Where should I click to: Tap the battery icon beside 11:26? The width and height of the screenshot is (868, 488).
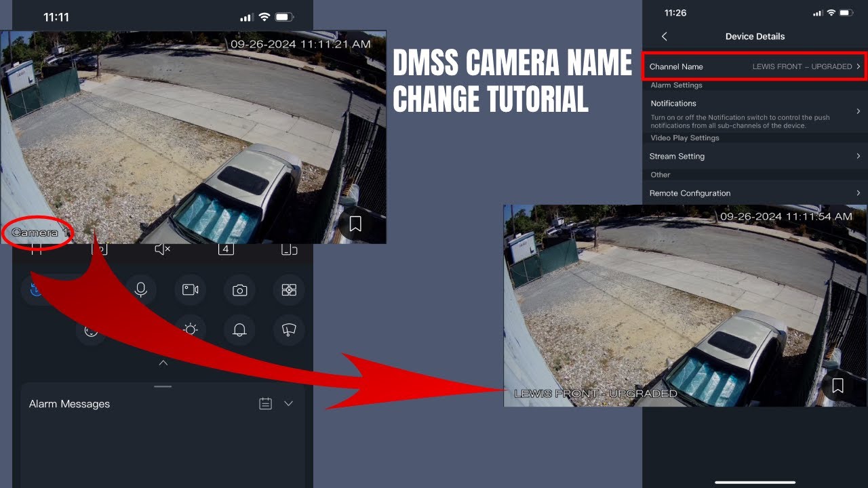coord(846,13)
